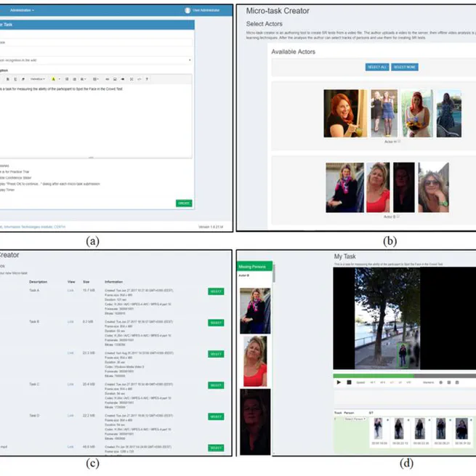Remove the fourth track snapshot via its x icon
Image resolution: width=476 pixels, height=476 pixels.
point(450,420)
